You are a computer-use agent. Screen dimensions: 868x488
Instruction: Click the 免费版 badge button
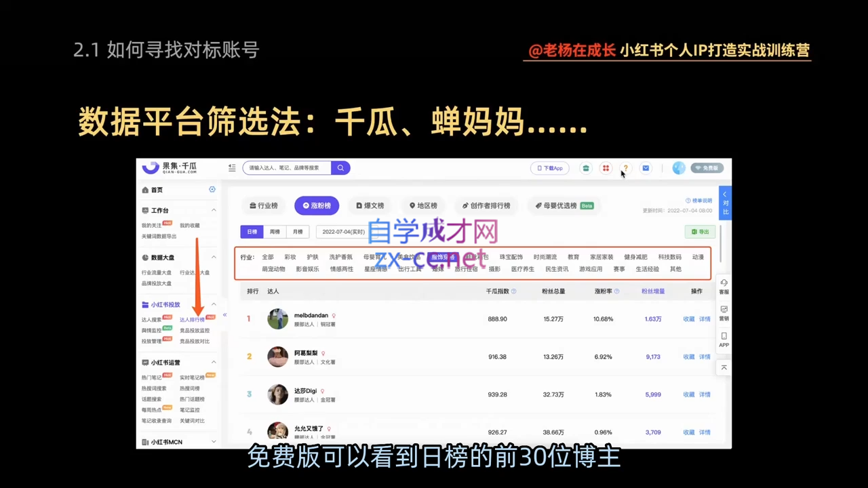707,168
